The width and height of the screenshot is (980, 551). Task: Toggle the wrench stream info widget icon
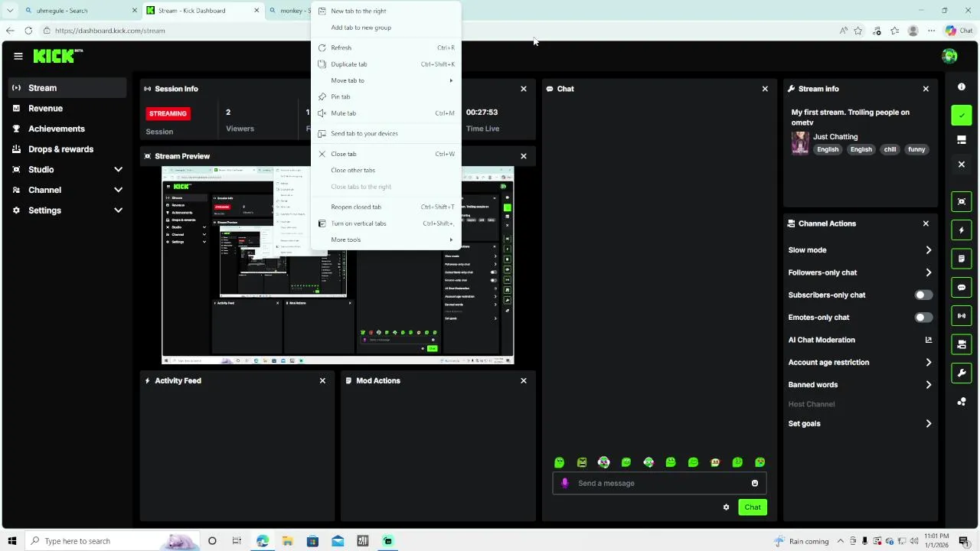[x=962, y=373]
